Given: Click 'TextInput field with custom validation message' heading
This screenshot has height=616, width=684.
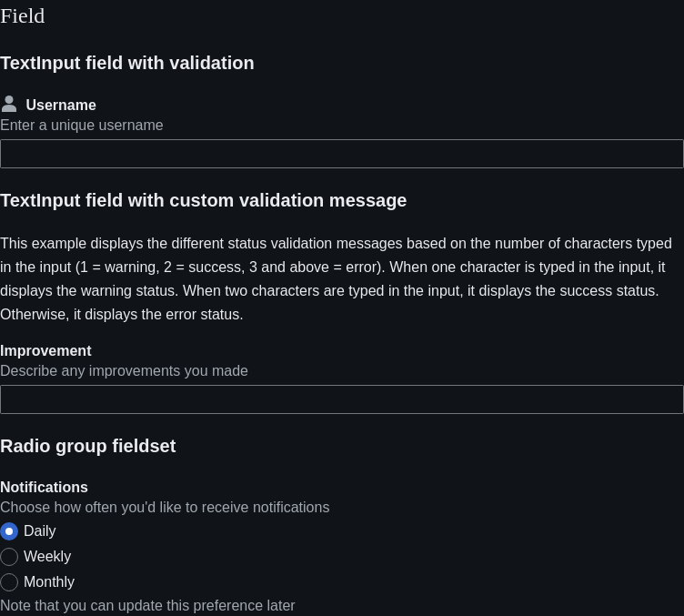Looking at the screenshot, I should click(x=203, y=200).
